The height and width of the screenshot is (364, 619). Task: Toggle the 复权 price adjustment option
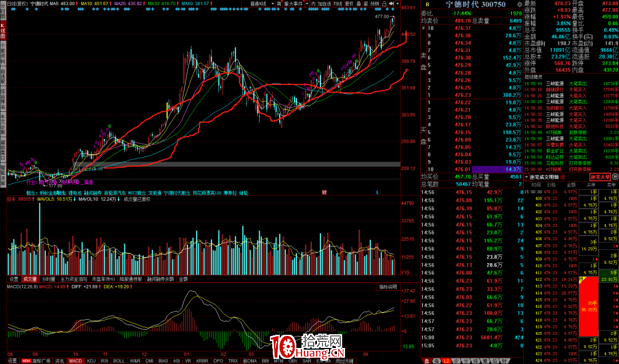tap(350, 4)
